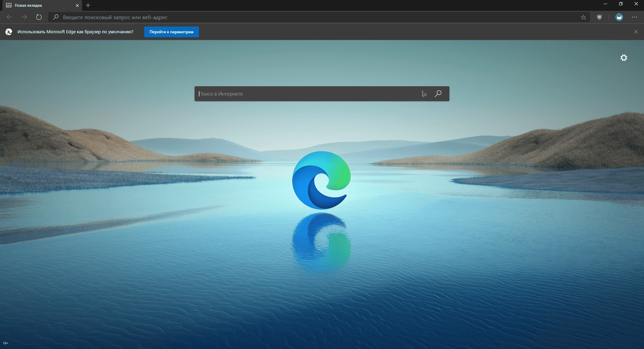
Task: Reload the page with refresh icon
Action: coord(39,17)
